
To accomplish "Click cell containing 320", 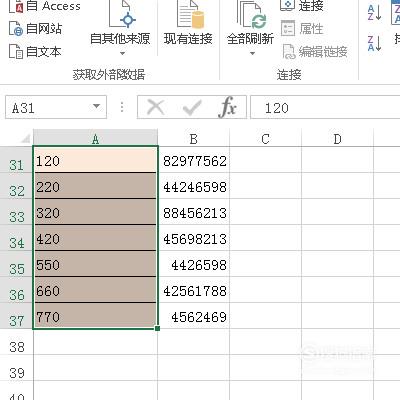I will coord(95,212).
